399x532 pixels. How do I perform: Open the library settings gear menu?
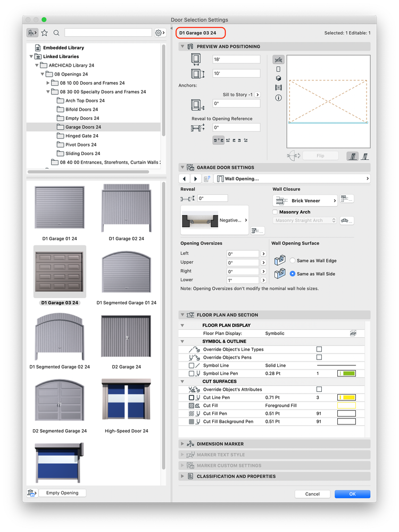160,32
